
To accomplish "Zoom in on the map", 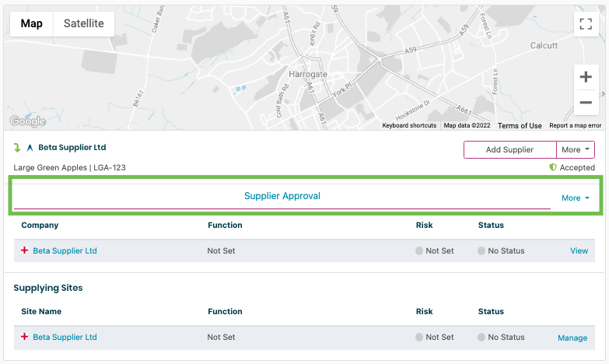I will 586,77.
